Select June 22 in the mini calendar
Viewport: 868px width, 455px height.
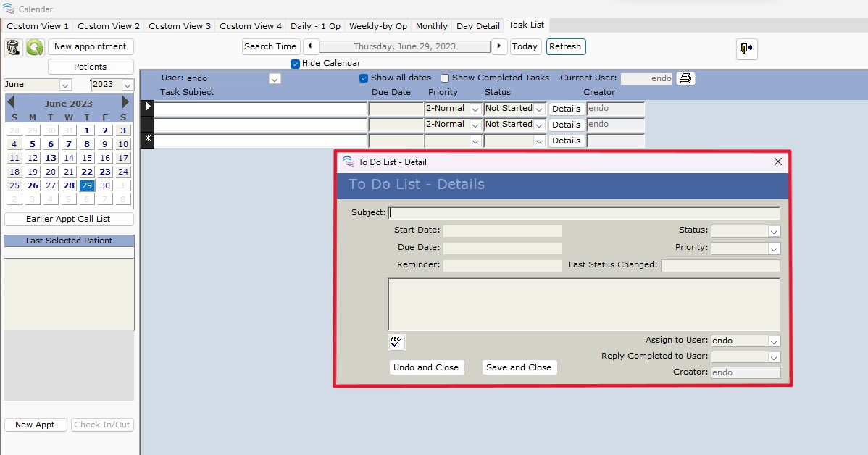click(87, 172)
